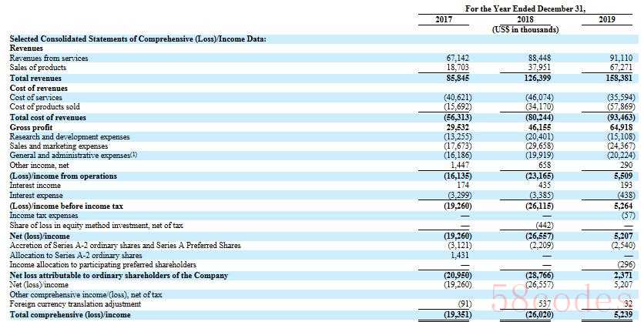Click the 2019 sales of products value 67,271
Image resolution: width=644 pixels, height=322 pixels.
[x=622, y=68]
